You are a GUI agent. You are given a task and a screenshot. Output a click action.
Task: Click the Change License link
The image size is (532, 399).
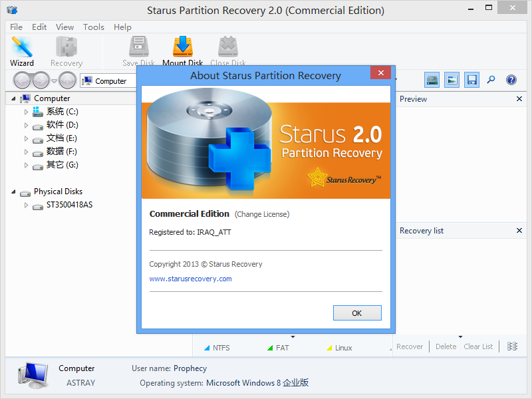coord(262,214)
